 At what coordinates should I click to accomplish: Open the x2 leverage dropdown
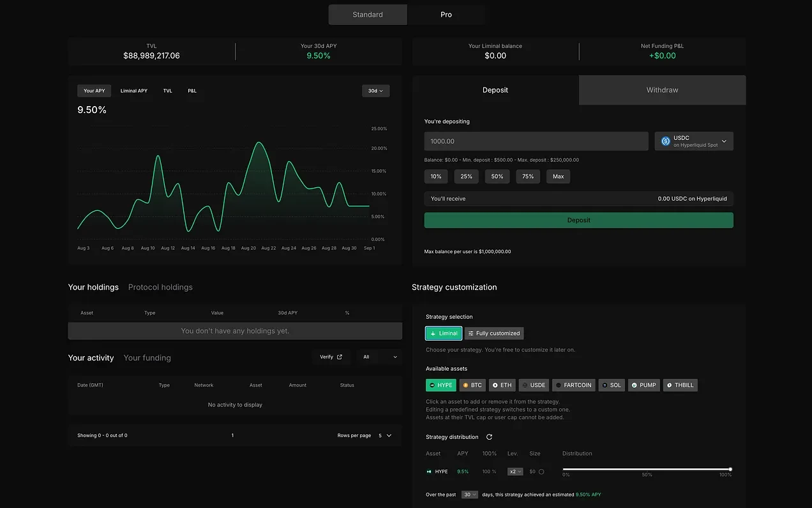[515, 471]
